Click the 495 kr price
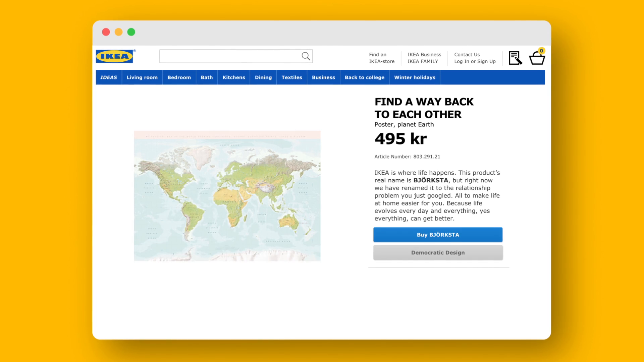Viewport: 644px width, 362px height. pyautogui.click(x=400, y=139)
